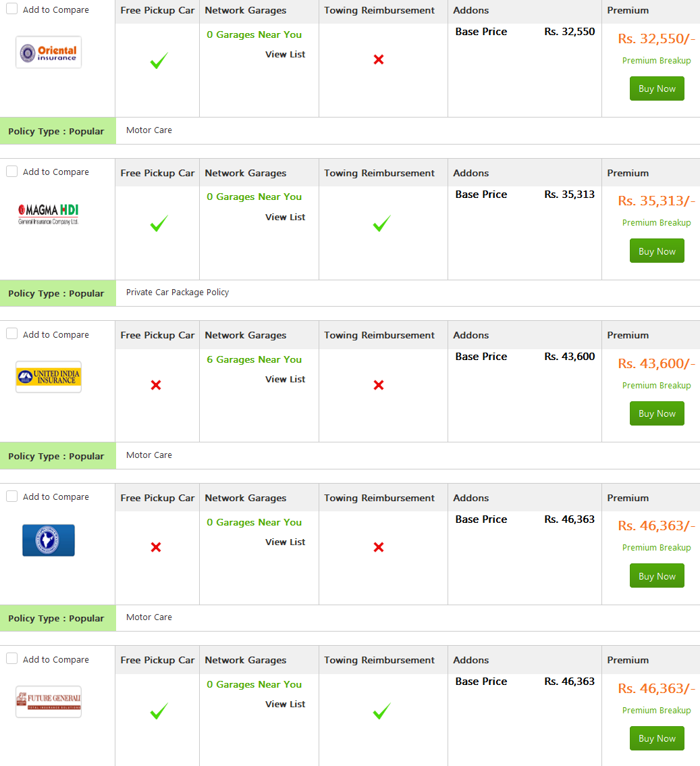Click the Oriental Insurance logo
This screenshot has width=700, height=766.
[49, 52]
